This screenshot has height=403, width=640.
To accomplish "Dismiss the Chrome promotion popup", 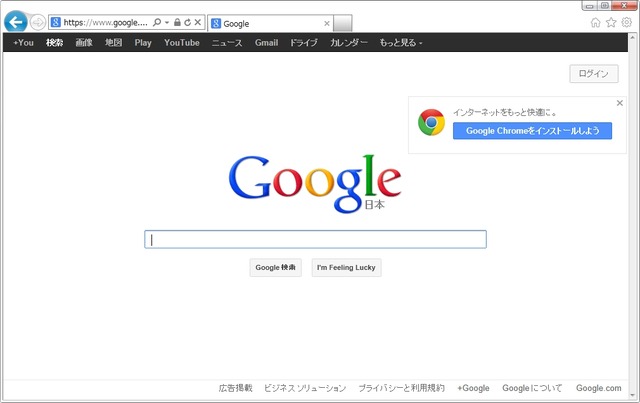I will click(x=620, y=103).
